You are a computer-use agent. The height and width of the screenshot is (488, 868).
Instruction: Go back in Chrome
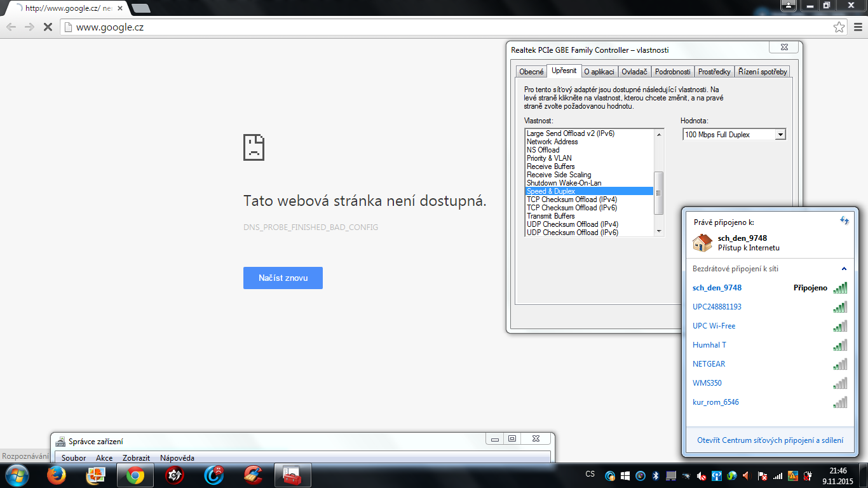(x=11, y=27)
